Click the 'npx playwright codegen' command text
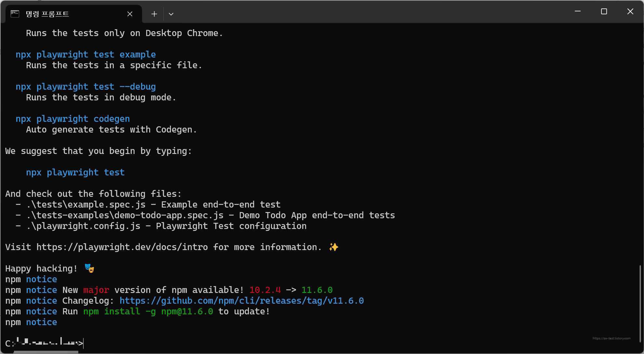 (x=72, y=119)
